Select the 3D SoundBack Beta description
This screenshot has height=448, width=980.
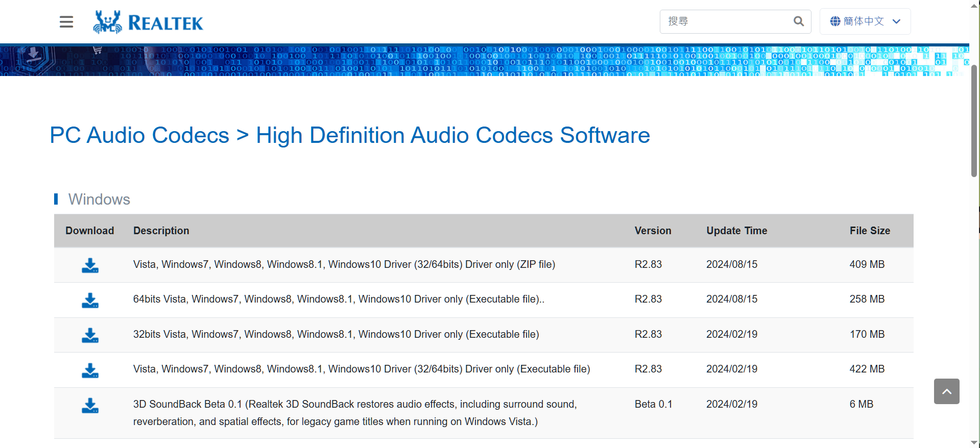pyautogui.click(x=355, y=413)
